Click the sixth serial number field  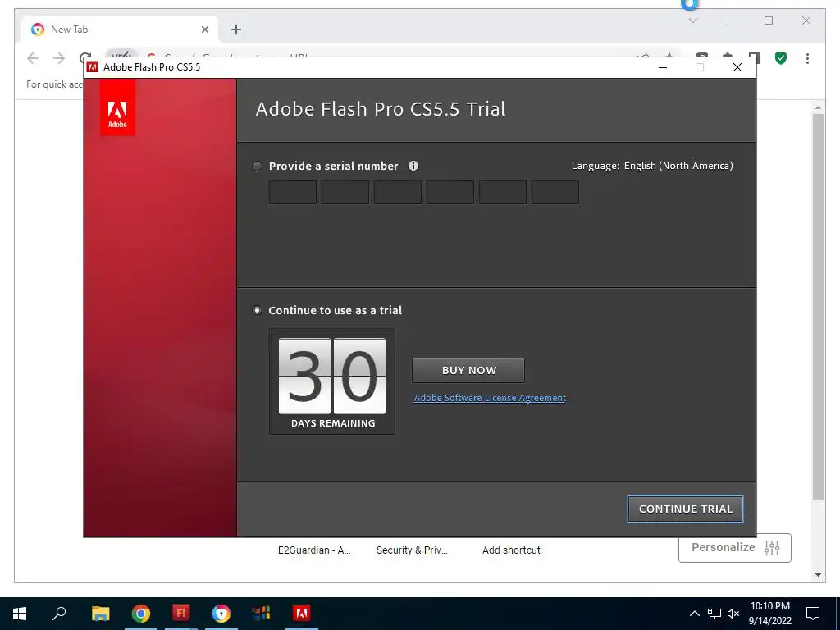coord(555,192)
